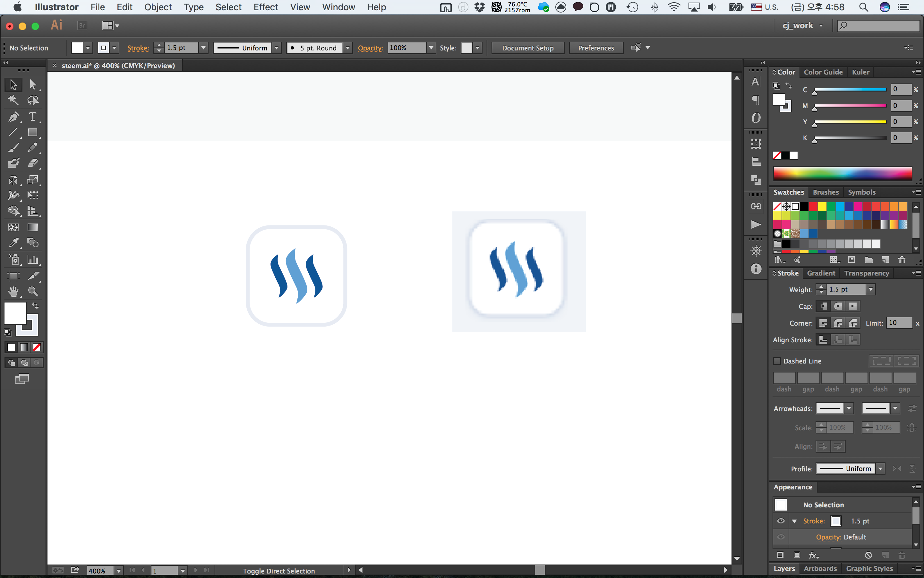This screenshot has width=924, height=578.
Task: Switch to the Artboards tab
Action: click(x=820, y=568)
